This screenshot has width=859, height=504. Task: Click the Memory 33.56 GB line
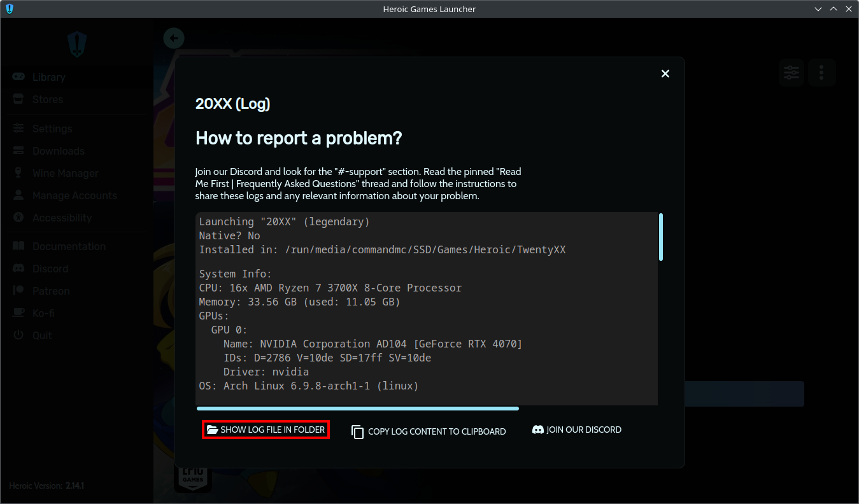click(299, 302)
